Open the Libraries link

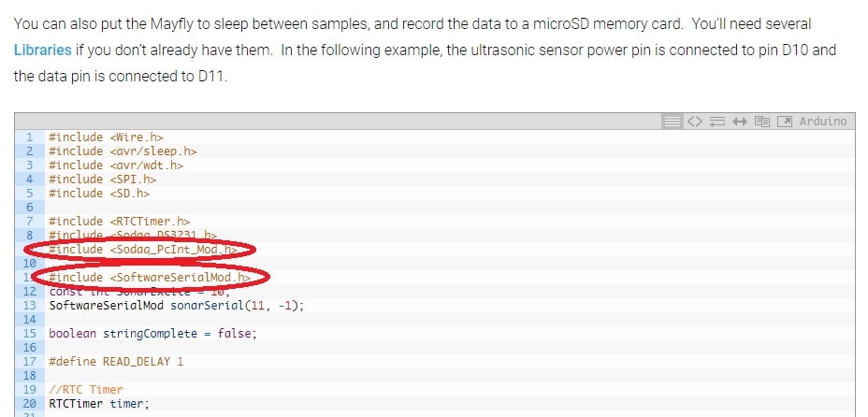click(x=41, y=50)
